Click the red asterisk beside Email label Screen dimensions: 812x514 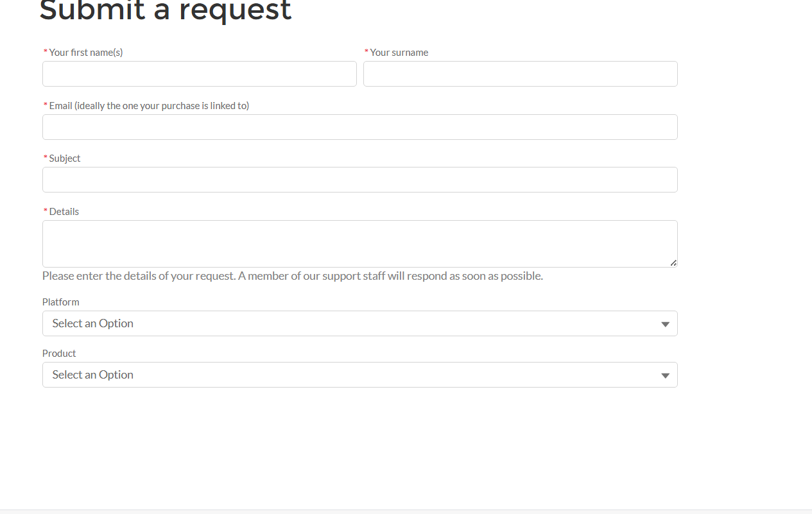46,105
